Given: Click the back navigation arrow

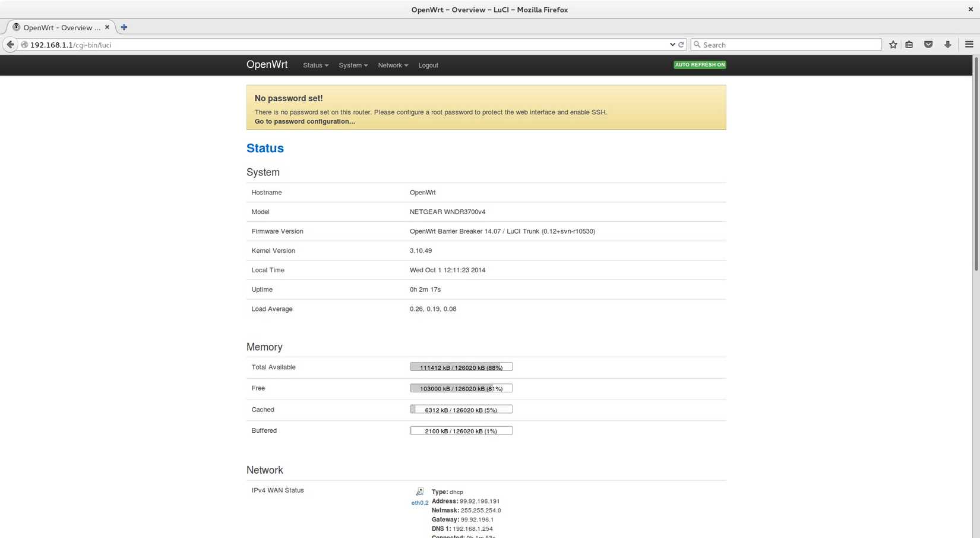Looking at the screenshot, I should [x=10, y=44].
